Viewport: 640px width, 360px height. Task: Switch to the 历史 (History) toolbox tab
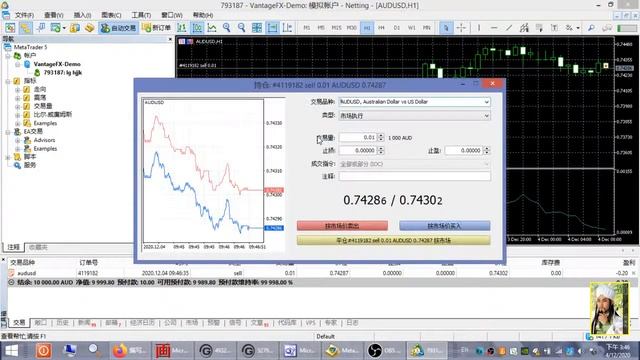62,323
